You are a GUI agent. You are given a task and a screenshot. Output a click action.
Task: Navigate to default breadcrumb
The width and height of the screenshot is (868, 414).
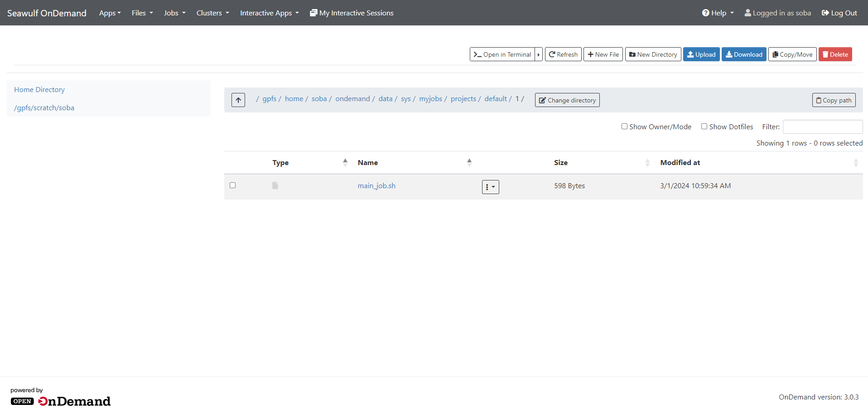pos(496,98)
